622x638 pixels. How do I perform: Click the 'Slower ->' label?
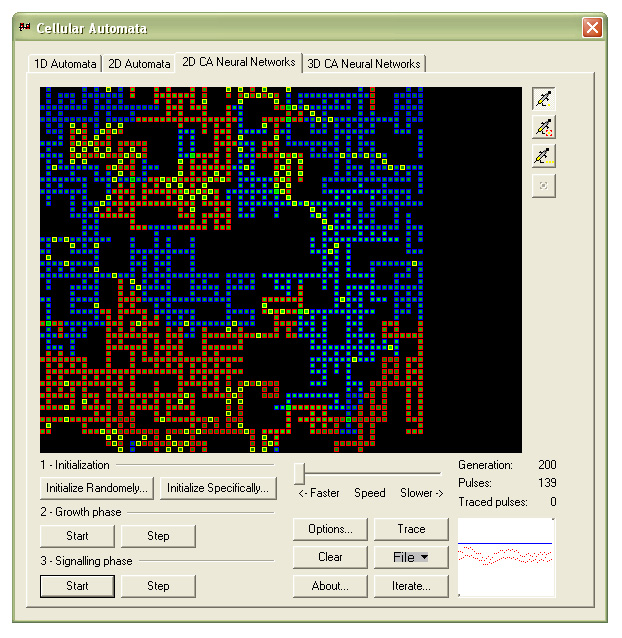pyautogui.click(x=422, y=493)
